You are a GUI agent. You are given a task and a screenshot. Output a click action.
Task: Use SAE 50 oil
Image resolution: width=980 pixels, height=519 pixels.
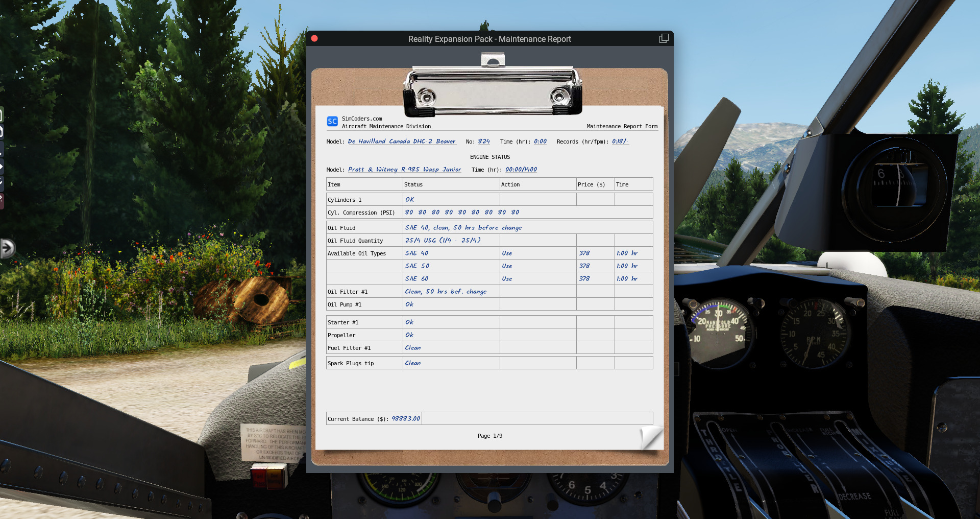[x=507, y=266]
